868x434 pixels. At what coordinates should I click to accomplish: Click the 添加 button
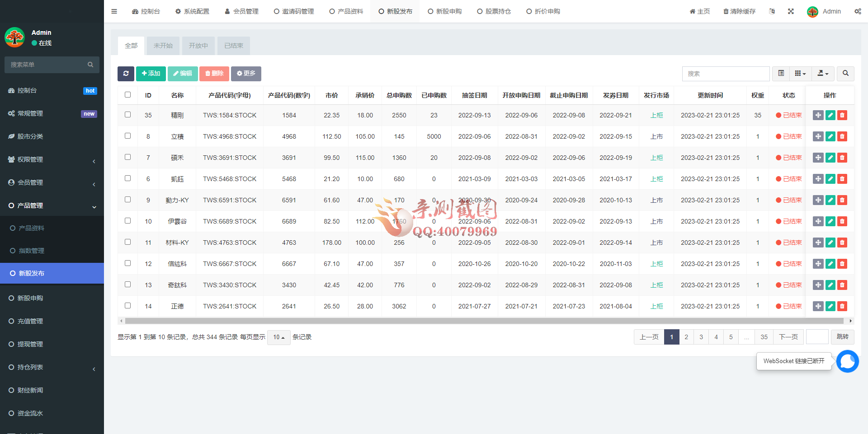151,74
